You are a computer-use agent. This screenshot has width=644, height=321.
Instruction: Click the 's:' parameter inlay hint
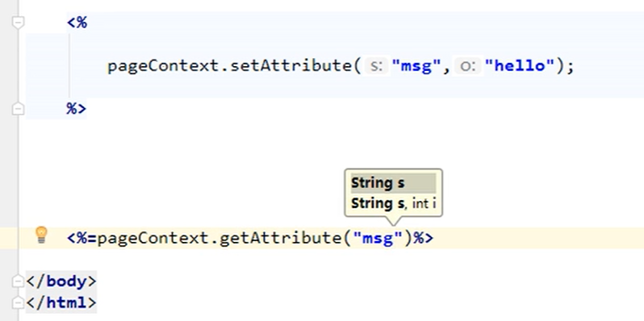[x=376, y=65]
